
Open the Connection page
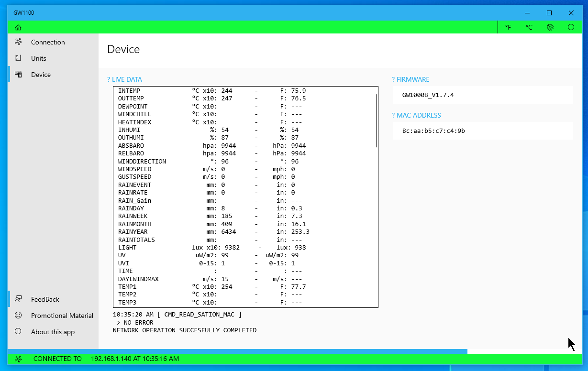coord(53,42)
